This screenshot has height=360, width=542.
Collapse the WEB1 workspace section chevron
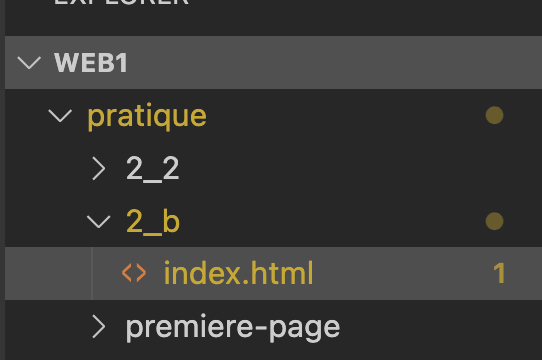click(x=29, y=63)
